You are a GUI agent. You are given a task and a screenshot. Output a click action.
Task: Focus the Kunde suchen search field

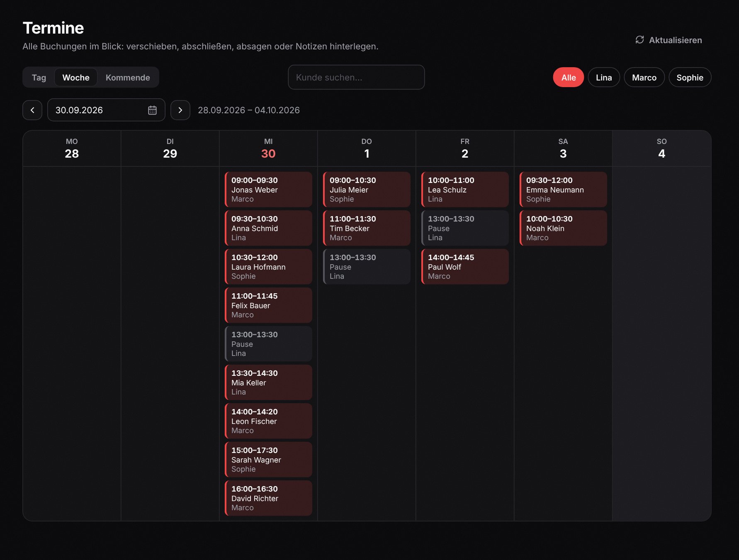(x=356, y=77)
